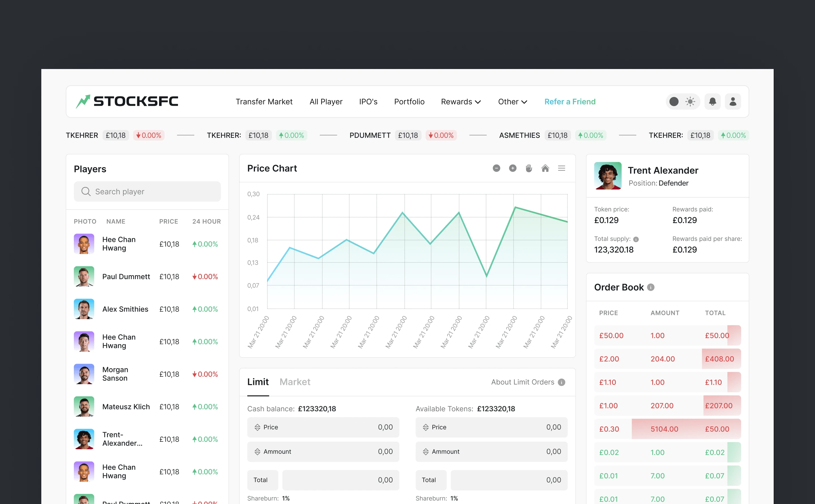Click Refer a Friend link

coord(570,102)
